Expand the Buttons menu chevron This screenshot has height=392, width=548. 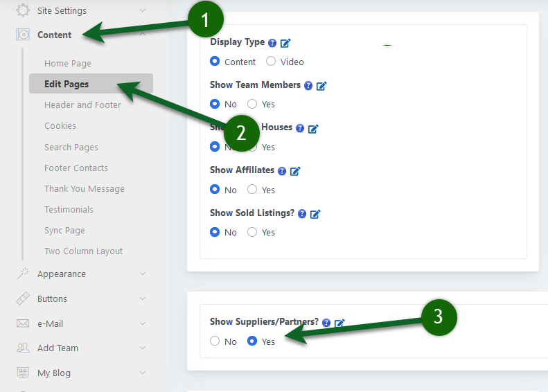coord(143,299)
